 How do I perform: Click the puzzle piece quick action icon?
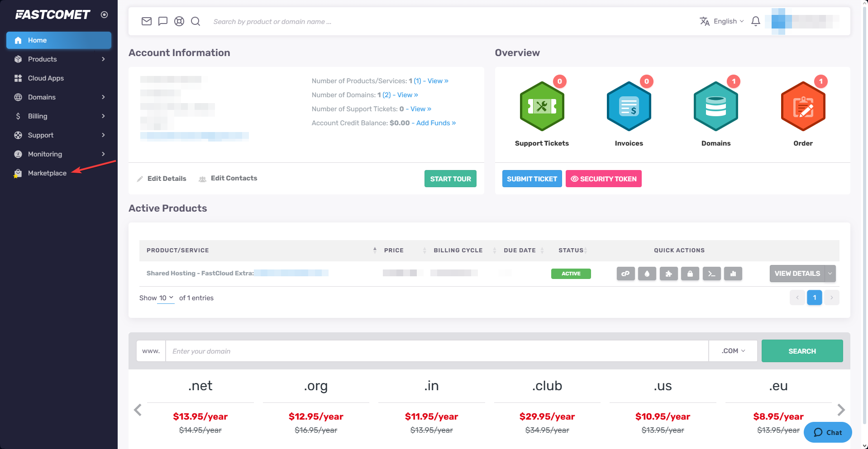click(x=668, y=274)
